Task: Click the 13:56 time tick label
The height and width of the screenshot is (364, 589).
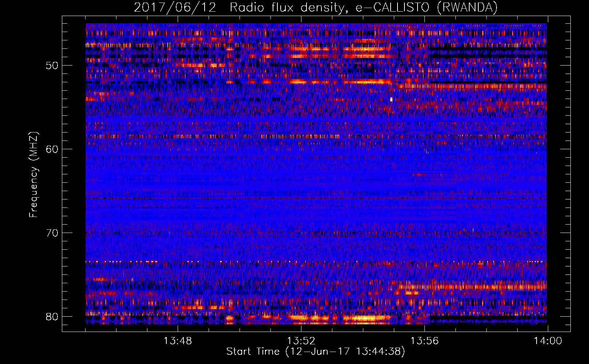Action: coord(424,341)
